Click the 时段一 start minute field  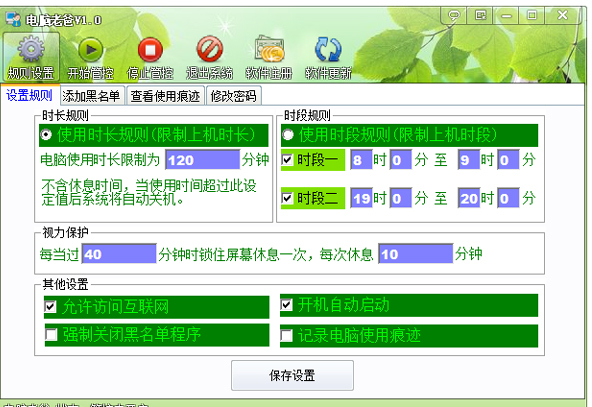[x=401, y=160]
